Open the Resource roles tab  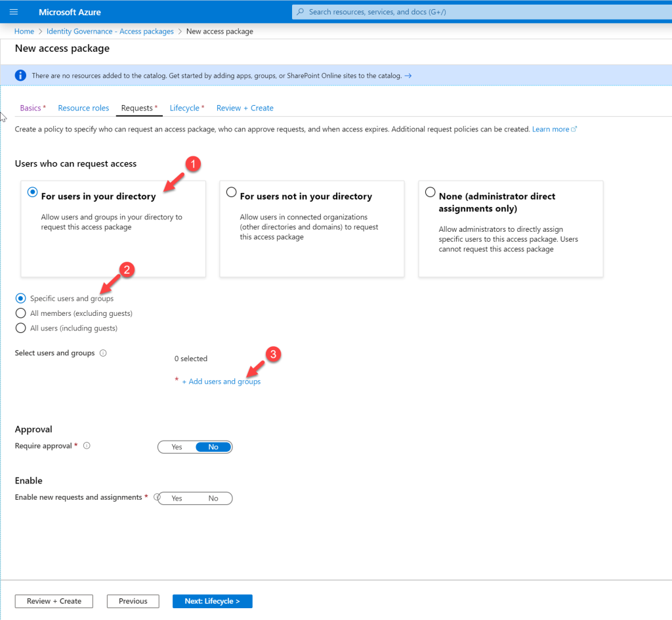83,108
